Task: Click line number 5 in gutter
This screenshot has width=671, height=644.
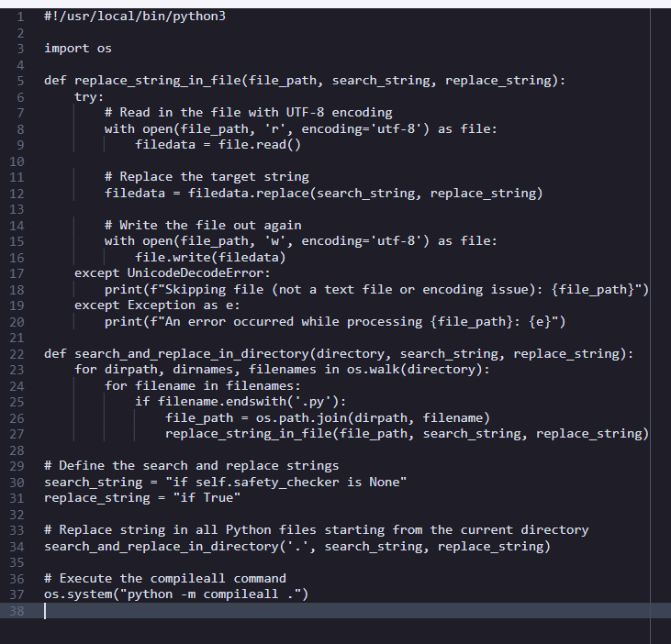Action: coord(20,81)
